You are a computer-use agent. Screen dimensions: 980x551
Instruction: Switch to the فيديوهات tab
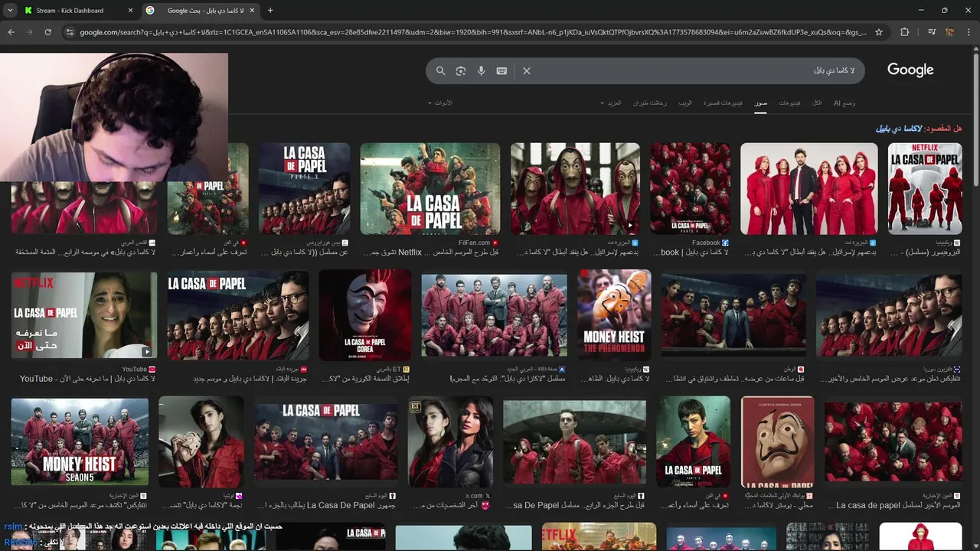click(x=789, y=103)
